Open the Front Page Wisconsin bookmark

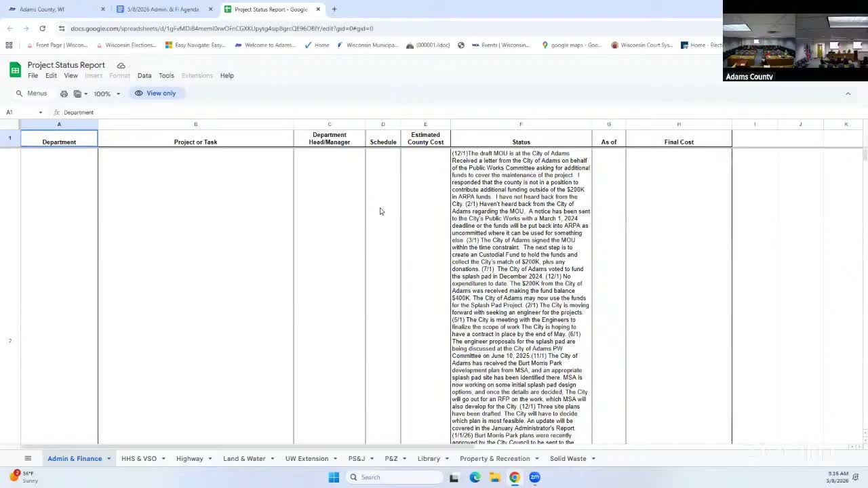57,45
